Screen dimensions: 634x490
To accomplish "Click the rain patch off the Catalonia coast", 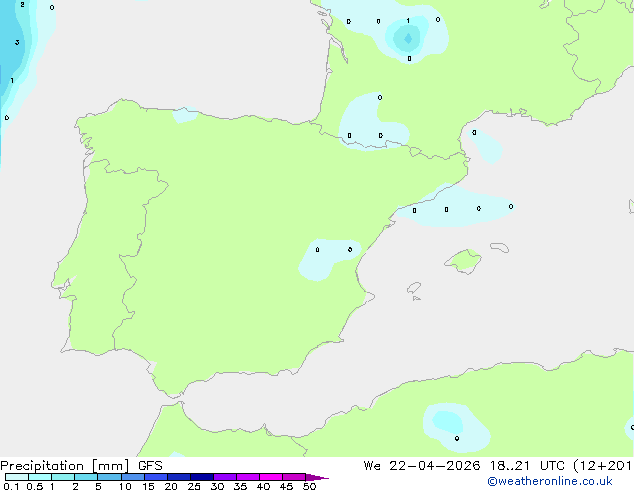I will [x=455, y=208].
